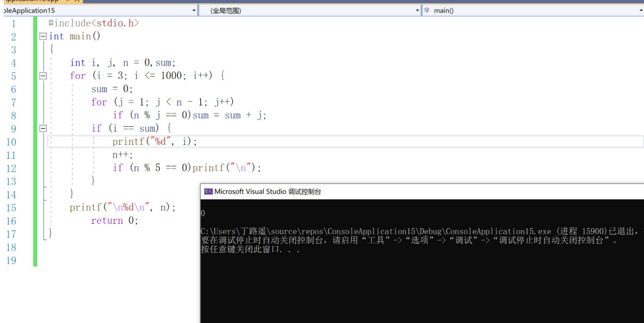The height and width of the screenshot is (323, 644).
Task: Collapse the if (i == sum) block
Action: pyautogui.click(x=43, y=128)
